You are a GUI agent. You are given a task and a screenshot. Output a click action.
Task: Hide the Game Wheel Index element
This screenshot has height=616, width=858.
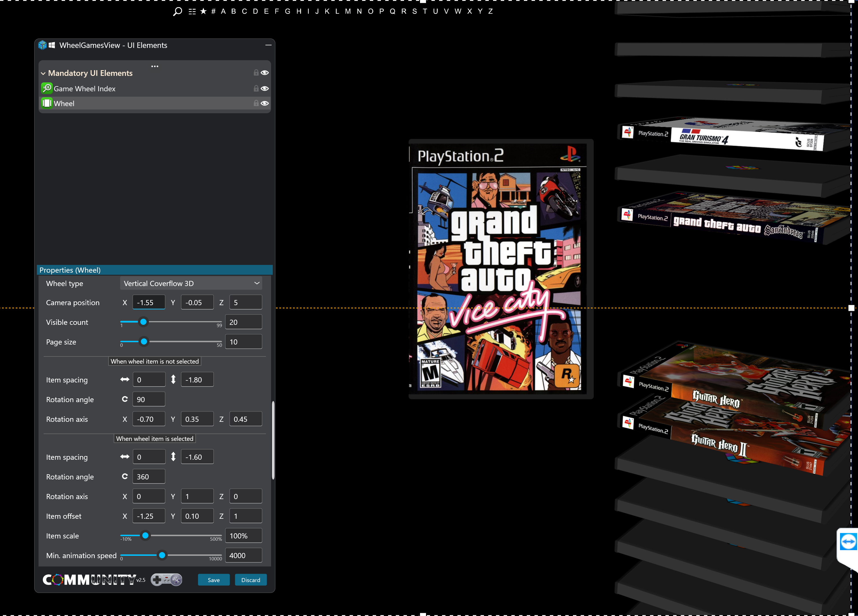click(265, 88)
